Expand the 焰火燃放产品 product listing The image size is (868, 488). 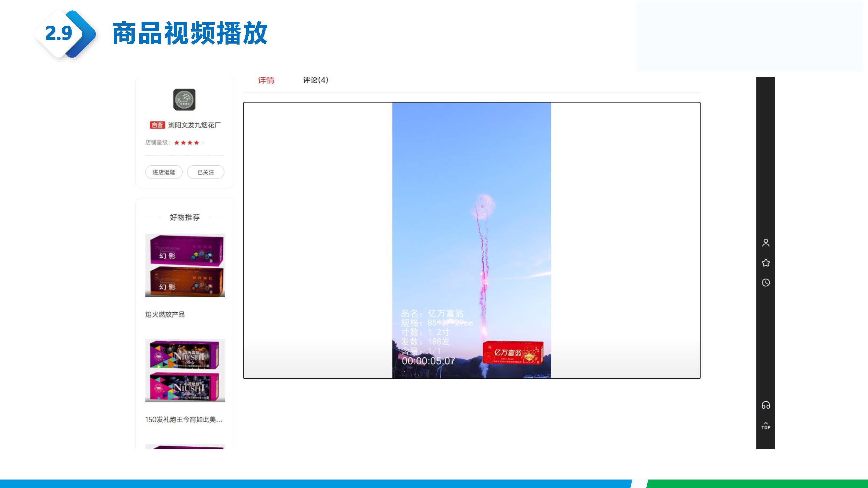click(166, 315)
